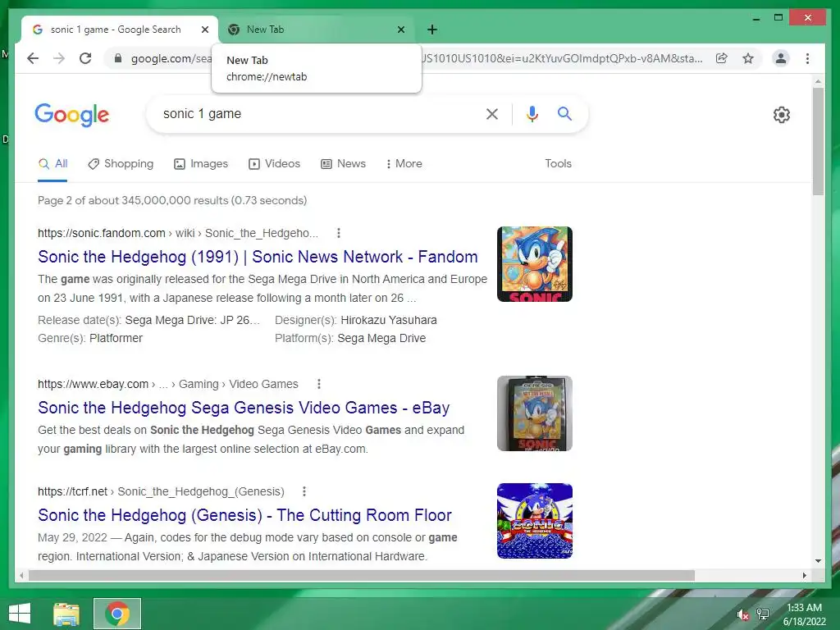Click the vertical scrollbar thumb
The image size is (840, 630).
(818, 141)
